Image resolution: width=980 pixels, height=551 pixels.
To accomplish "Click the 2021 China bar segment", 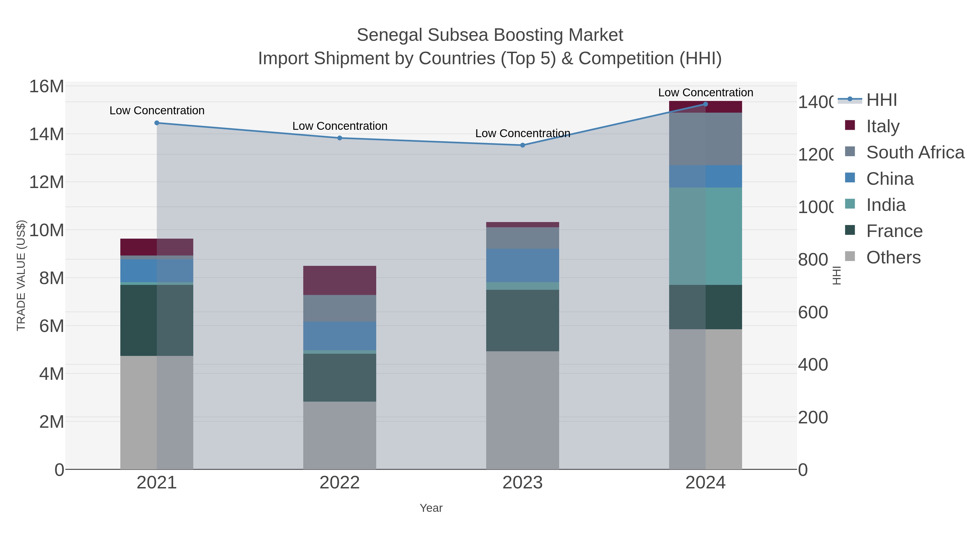I will pos(157,271).
